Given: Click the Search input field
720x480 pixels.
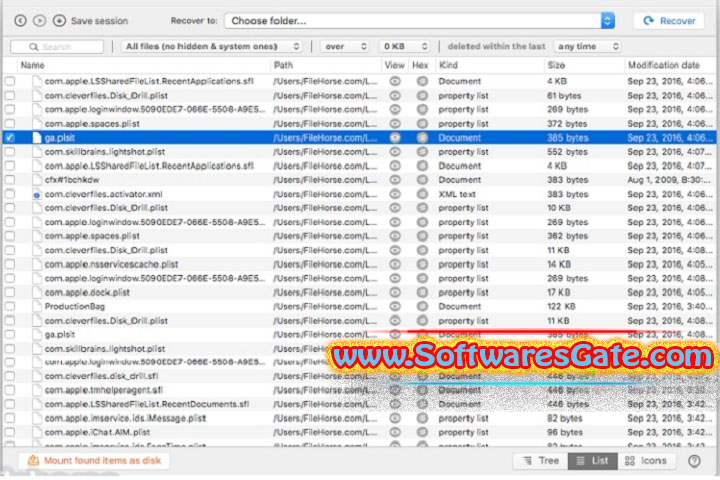Looking at the screenshot, I should [57, 47].
